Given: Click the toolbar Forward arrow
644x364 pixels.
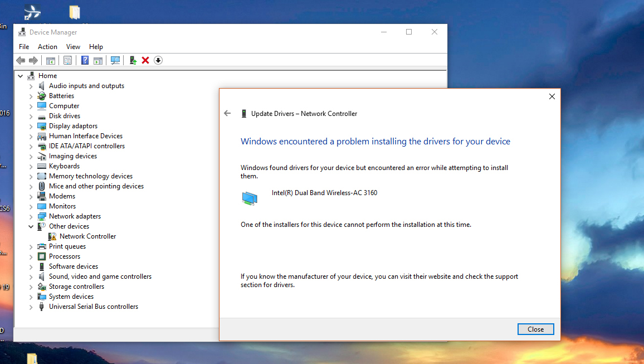Looking at the screenshot, I should (x=33, y=60).
